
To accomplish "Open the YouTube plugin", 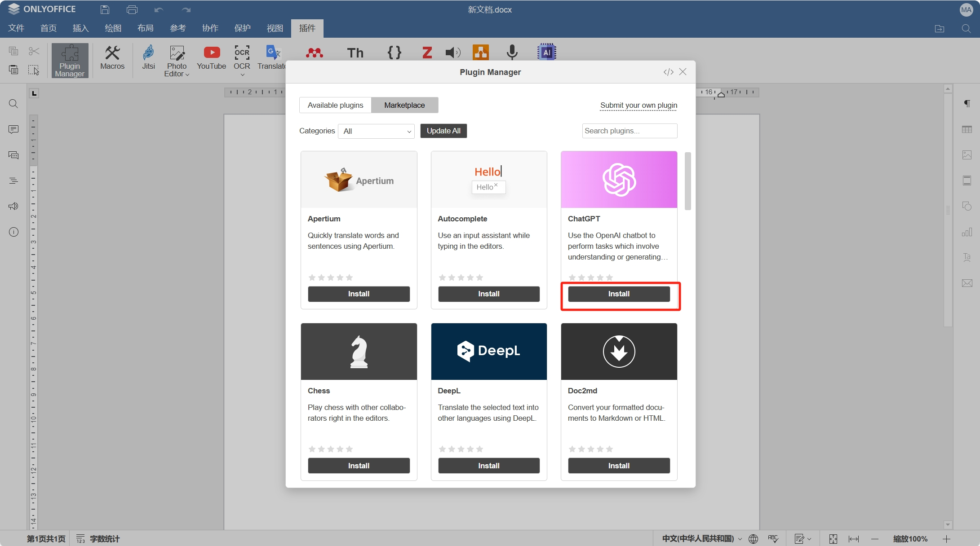I will click(211, 58).
